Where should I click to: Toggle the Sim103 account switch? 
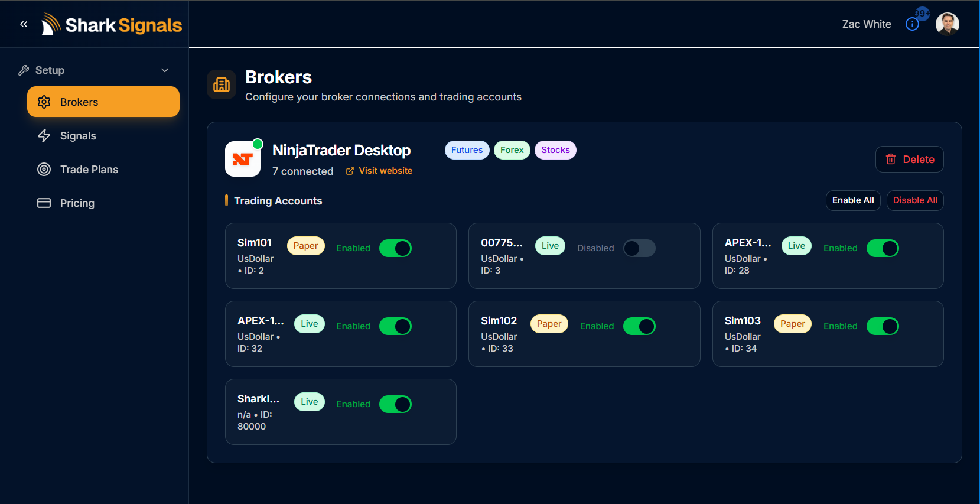point(883,326)
